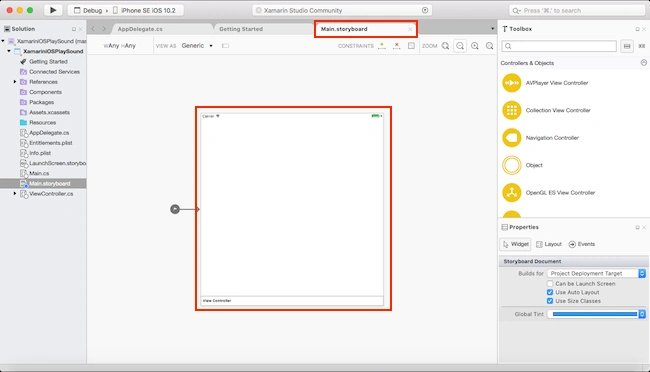Remove constraints with the red X icon

coord(397,46)
